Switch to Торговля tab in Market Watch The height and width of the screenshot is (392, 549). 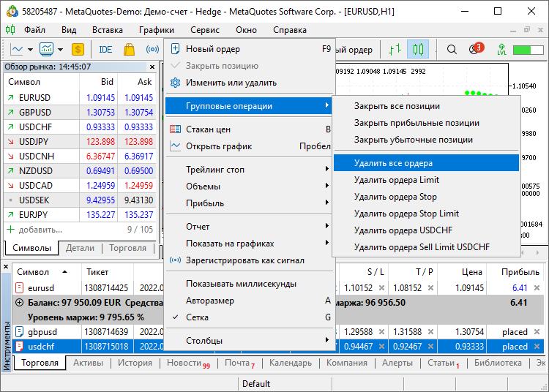click(128, 248)
